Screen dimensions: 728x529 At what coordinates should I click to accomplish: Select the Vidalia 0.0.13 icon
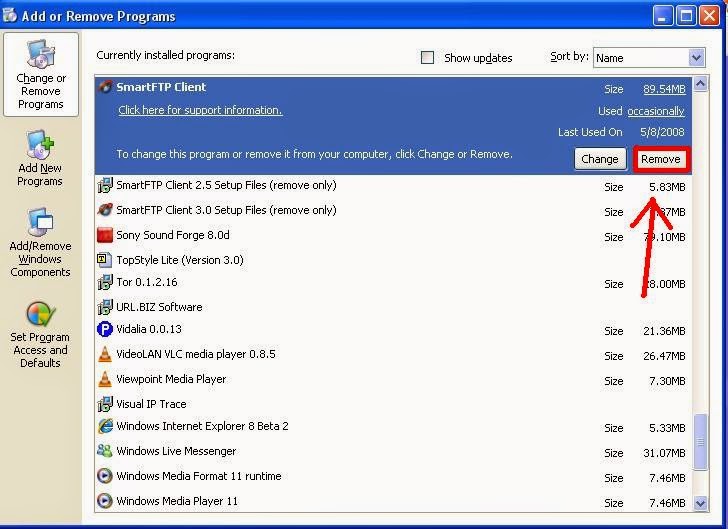105,329
